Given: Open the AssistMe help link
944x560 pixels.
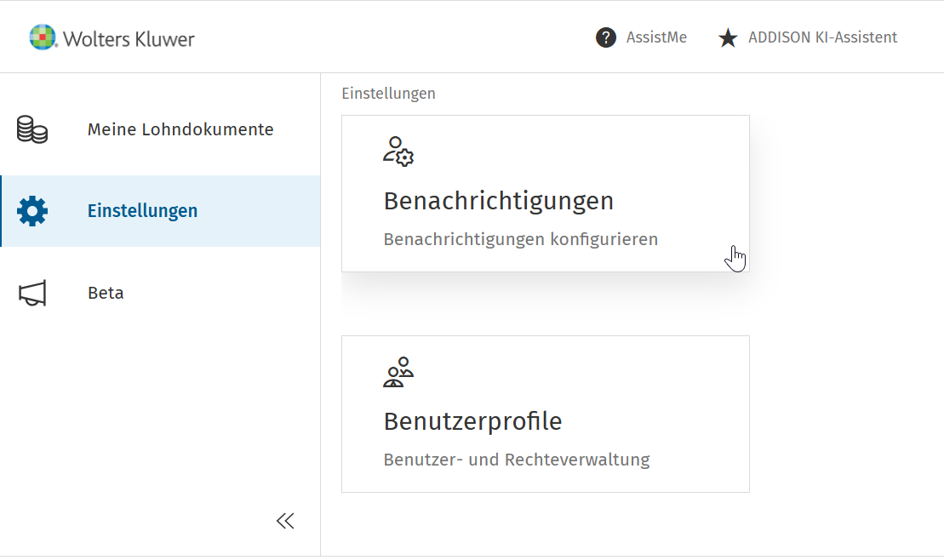Looking at the screenshot, I should click(x=656, y=37).
